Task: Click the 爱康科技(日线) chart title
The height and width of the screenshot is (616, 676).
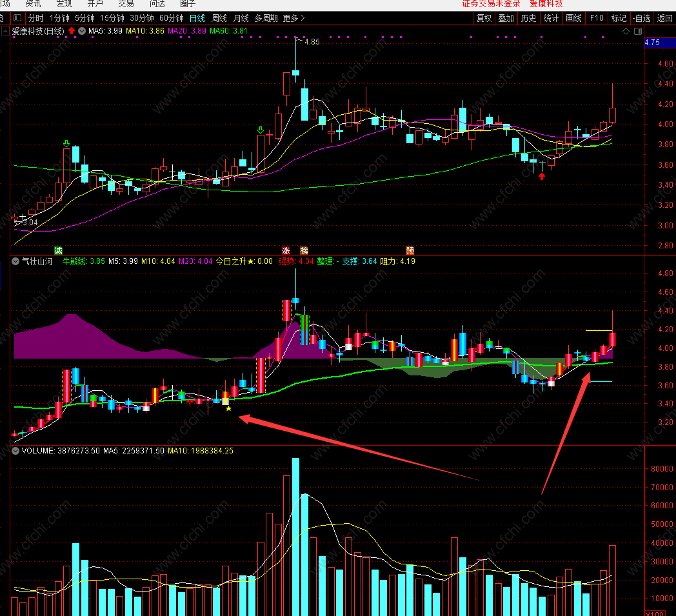Action: coord(38,31)
